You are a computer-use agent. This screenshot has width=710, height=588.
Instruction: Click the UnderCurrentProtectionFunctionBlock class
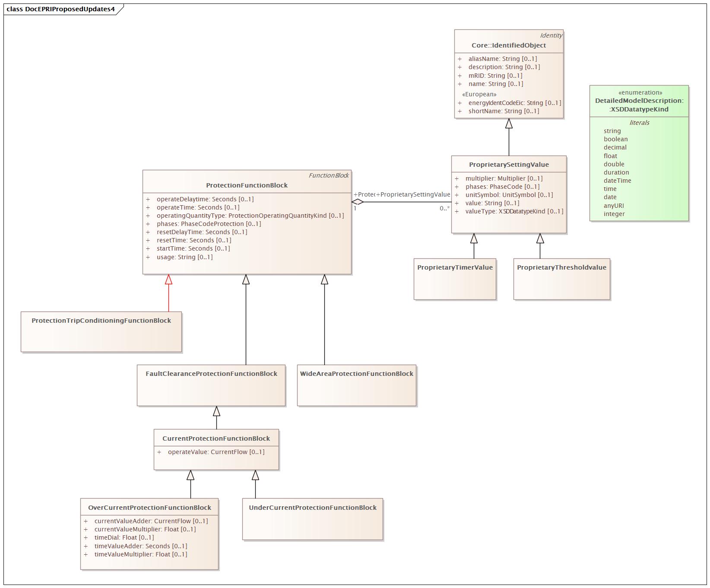tap(313, 508)
